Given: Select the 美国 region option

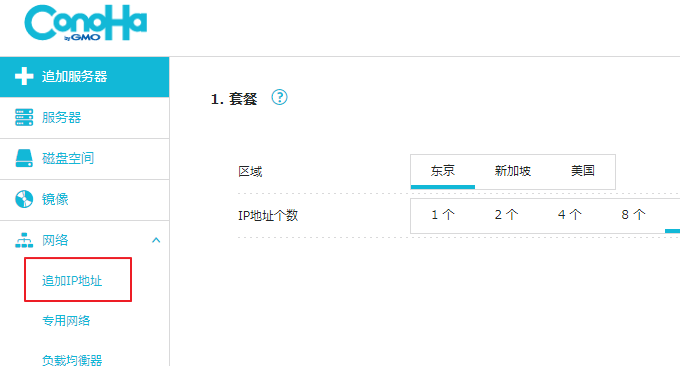Looking at the screenshot, I should [x=582, y=171].
